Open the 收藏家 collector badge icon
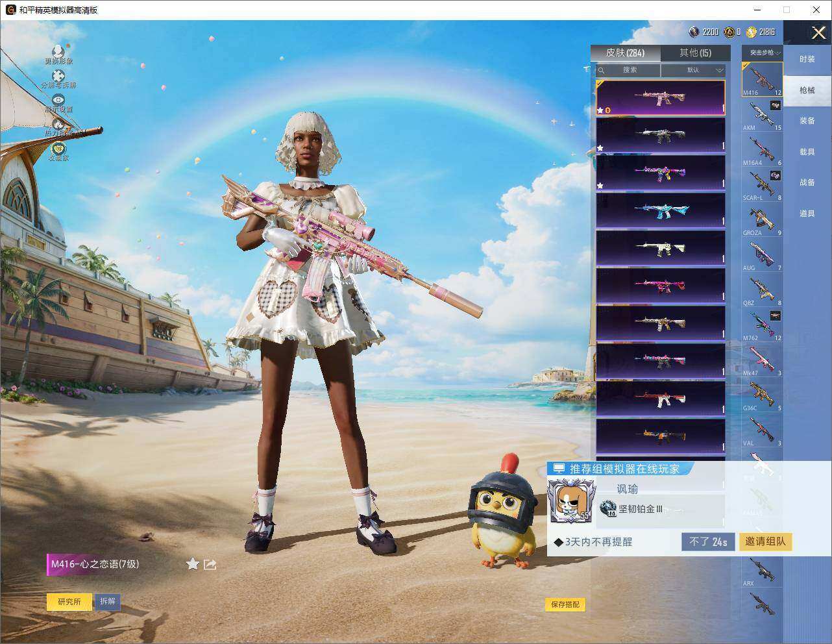Screen dimensions: 832x644 point(58,149)
